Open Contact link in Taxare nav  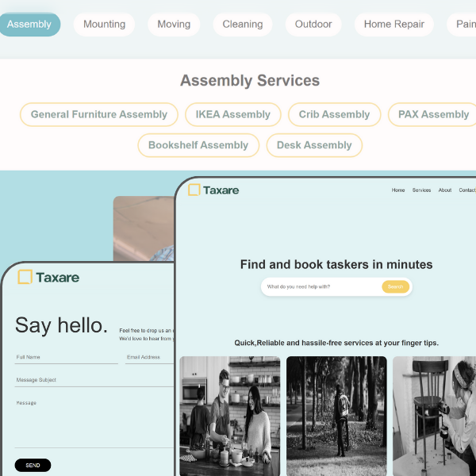pyautogui.click(x=467, y=190)
